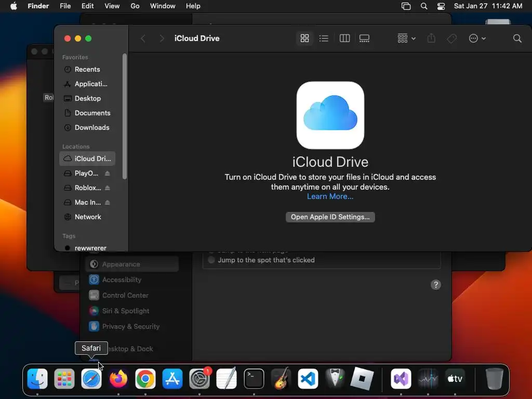
Task: Select Desktop in Finder sidebar
Action: coord(87,98)
